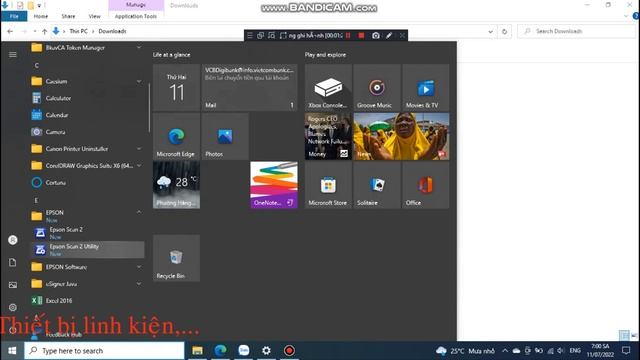The width and height of the screenshot is (640, 360).
Task: Launch Calculator from the app list
Action: tap(87, 98)
